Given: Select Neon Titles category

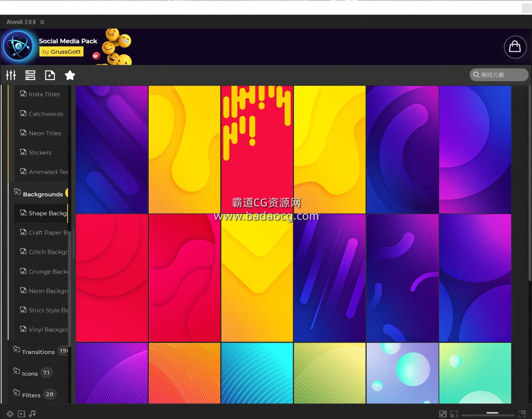Looking at the screenshot, I should pyautogui.click(x=41, y=133).
